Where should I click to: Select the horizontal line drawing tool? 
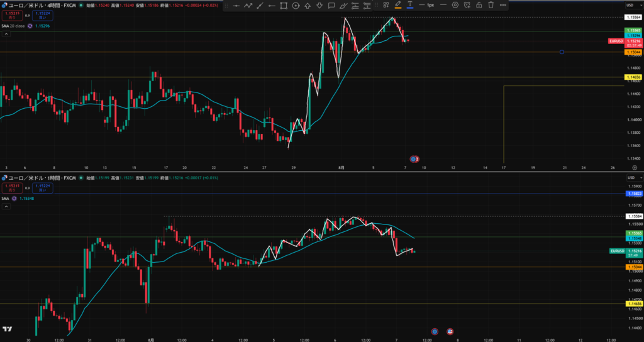click(x=236, y=5)
